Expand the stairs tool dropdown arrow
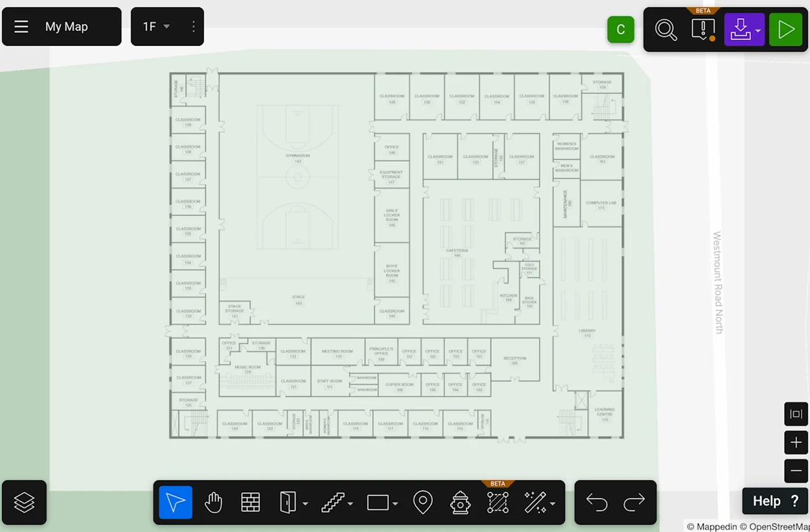Image resolution: width=810 pixels, height=532 pixels. tap(350, 504)
